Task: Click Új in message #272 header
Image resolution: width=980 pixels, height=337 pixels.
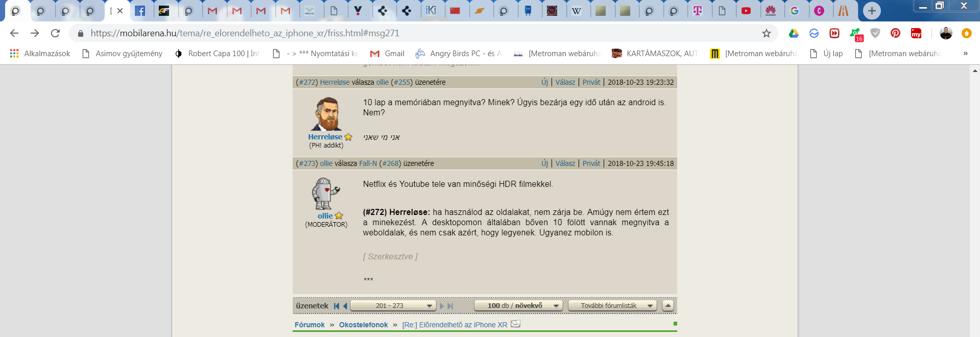Action: (544, 82)
